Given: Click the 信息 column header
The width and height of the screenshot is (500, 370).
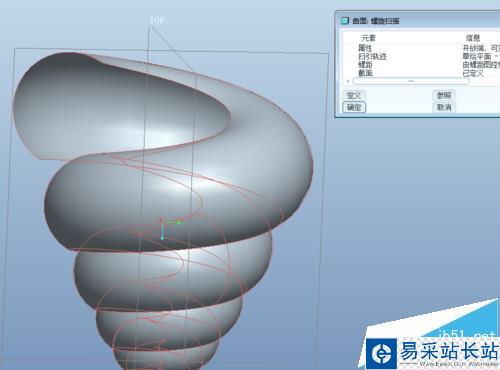Looking at the screenshot, I should (x=473, y=38).
